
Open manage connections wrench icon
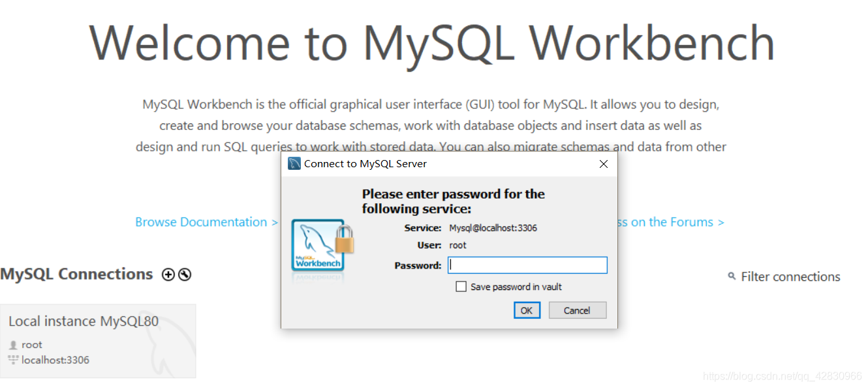pyautogui.click(x=185, y=275)
